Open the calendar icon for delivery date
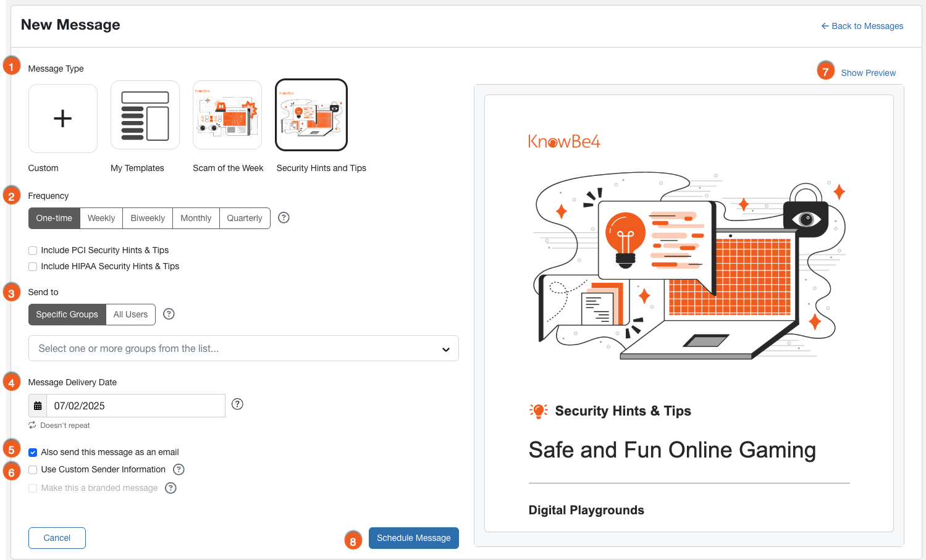The image size is (926, 560). (38, 405)
